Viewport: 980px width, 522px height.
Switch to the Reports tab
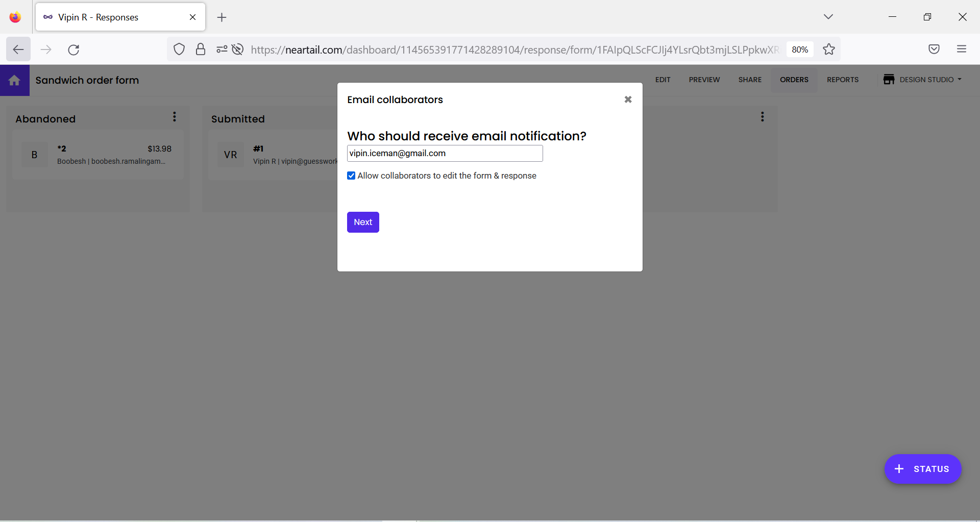click(842, 80)
